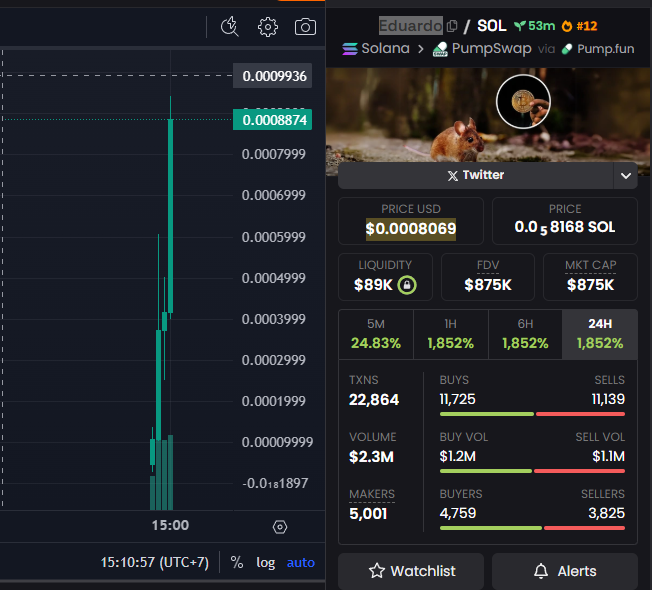Expand the socials dropdown chevron
The image size is (652, 590).
tap(625, 175)
